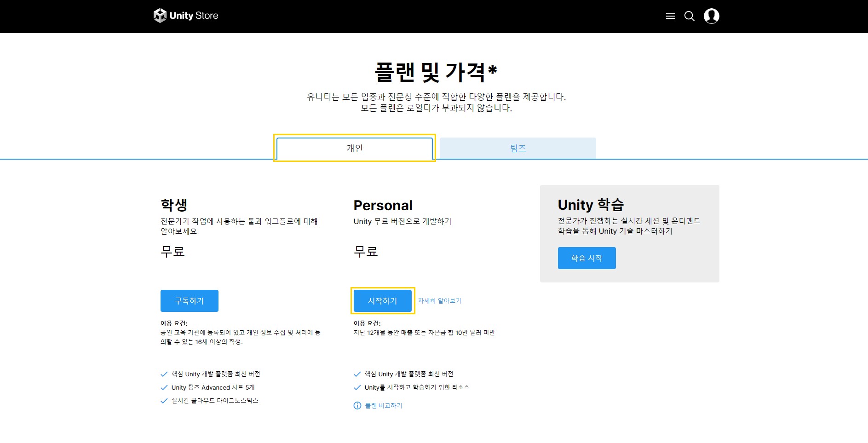Select the 개인 tab
868x443 pixels.
[355, 148]
